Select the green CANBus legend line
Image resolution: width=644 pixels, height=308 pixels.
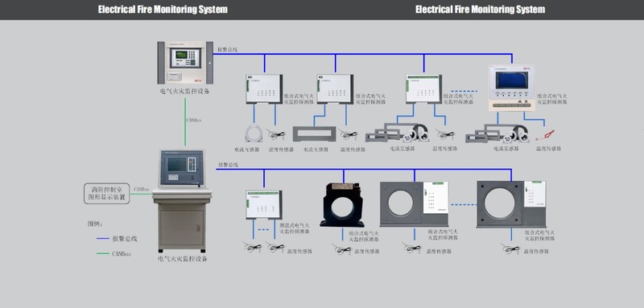point(103,254)
